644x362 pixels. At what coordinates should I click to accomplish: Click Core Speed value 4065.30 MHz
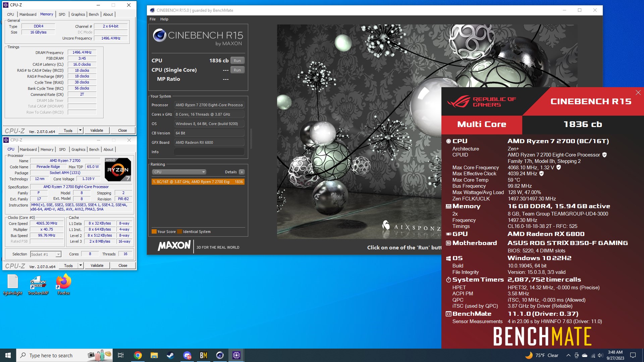click(47, 223)
